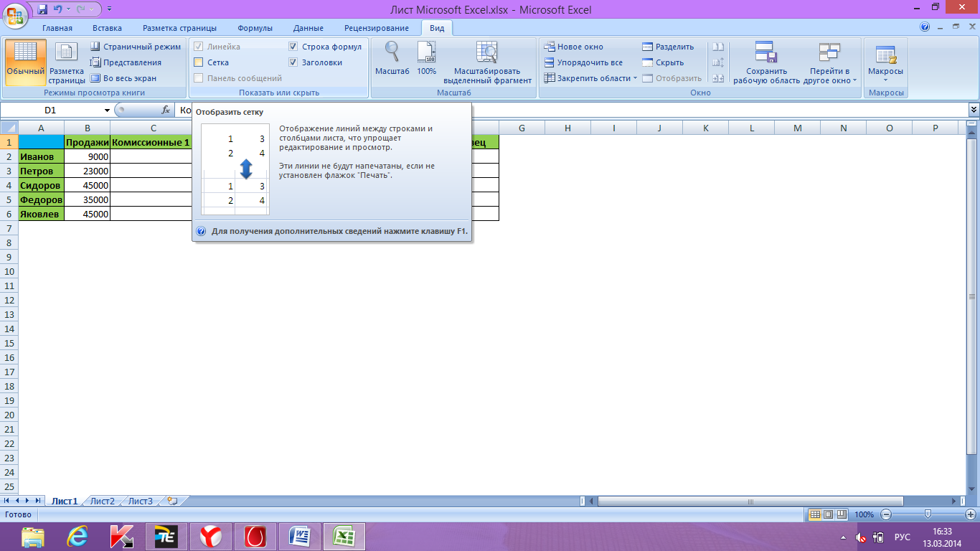Click select-all corner of the worksheet
980x551 pixels.
9,128
